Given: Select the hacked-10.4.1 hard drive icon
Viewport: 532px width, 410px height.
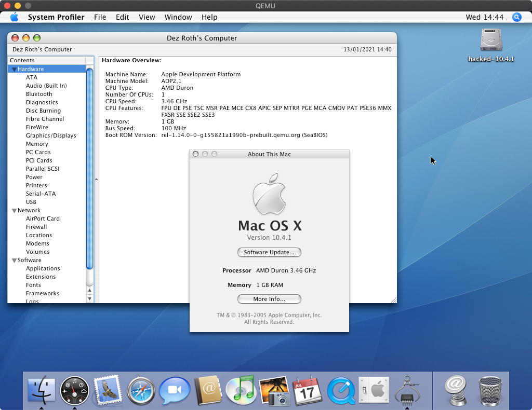Looking at the screenshot, I should pos(491,39).
